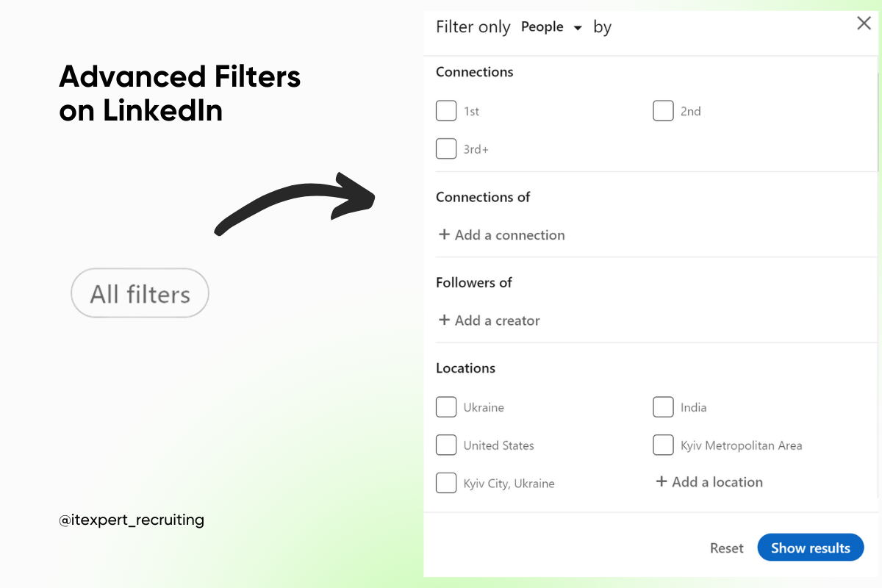
Task: Enable the Kyiv Metropolitan Area filter
Action: 663,445
